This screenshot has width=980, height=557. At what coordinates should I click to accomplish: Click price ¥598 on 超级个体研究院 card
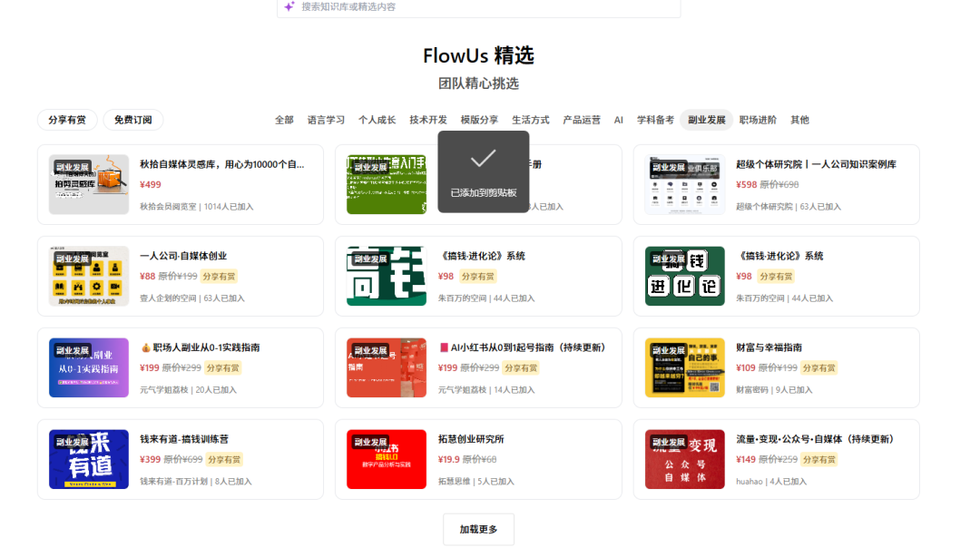(746, 184)
